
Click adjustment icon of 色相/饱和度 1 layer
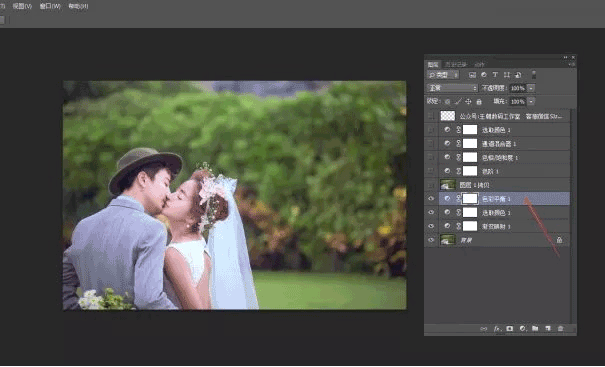pyautogui.click(x=447, y=157)
